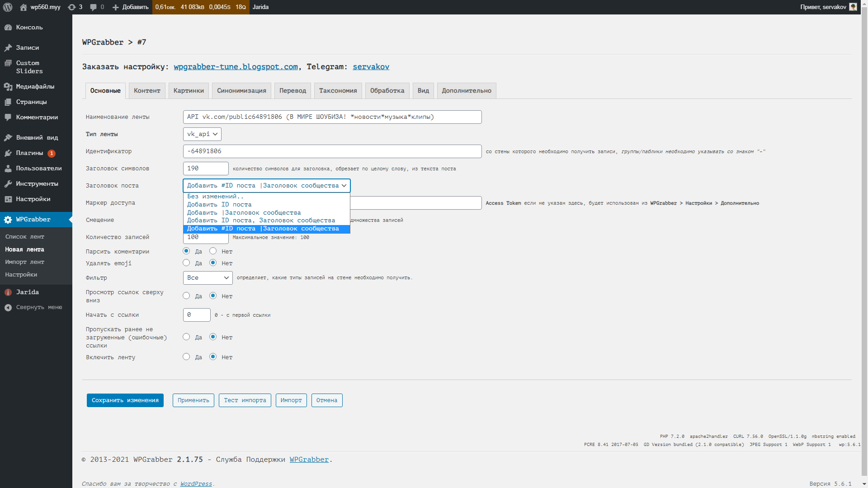Click the WPGrabber gear icon
Image resolution: width=868 pixels, height=488 pixels.
8,220
